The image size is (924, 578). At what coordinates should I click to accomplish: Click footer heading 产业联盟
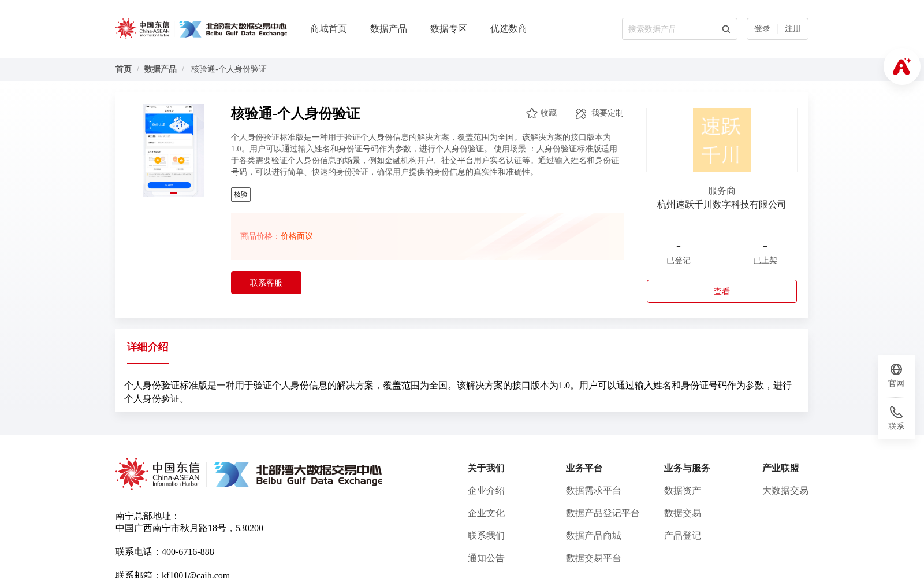[x=781, y=468]
